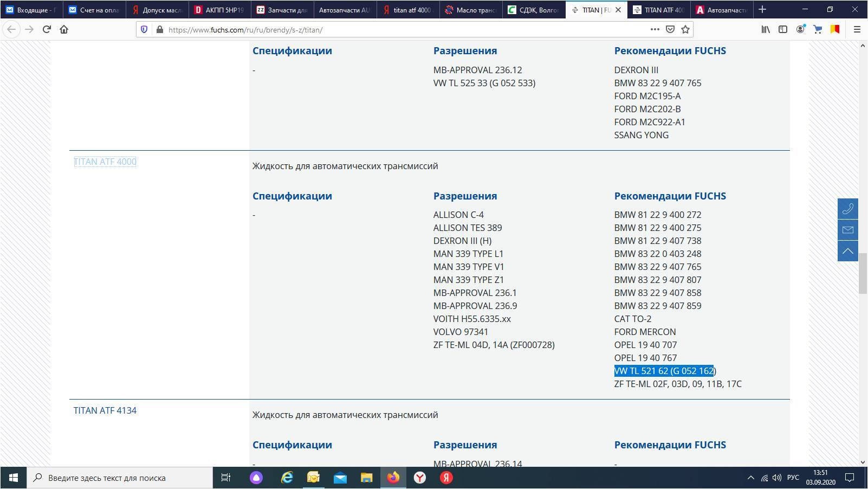The image size is (868, 489).
Task: Click the floating phone contact icon
Action: tap(848, 209)
